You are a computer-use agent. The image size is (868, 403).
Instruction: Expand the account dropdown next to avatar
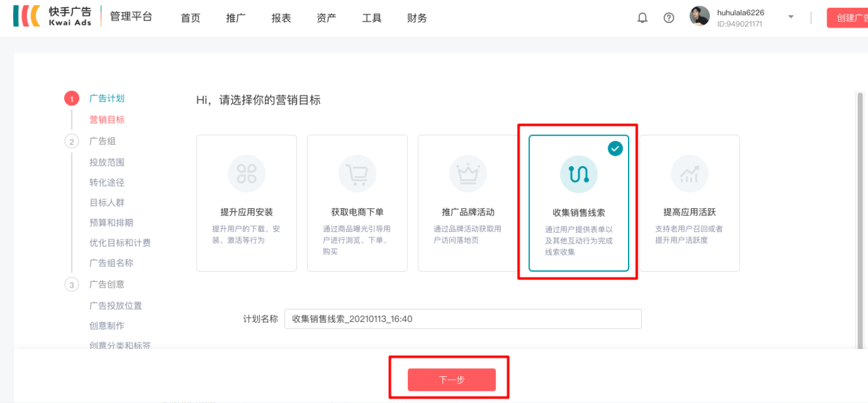790,17
